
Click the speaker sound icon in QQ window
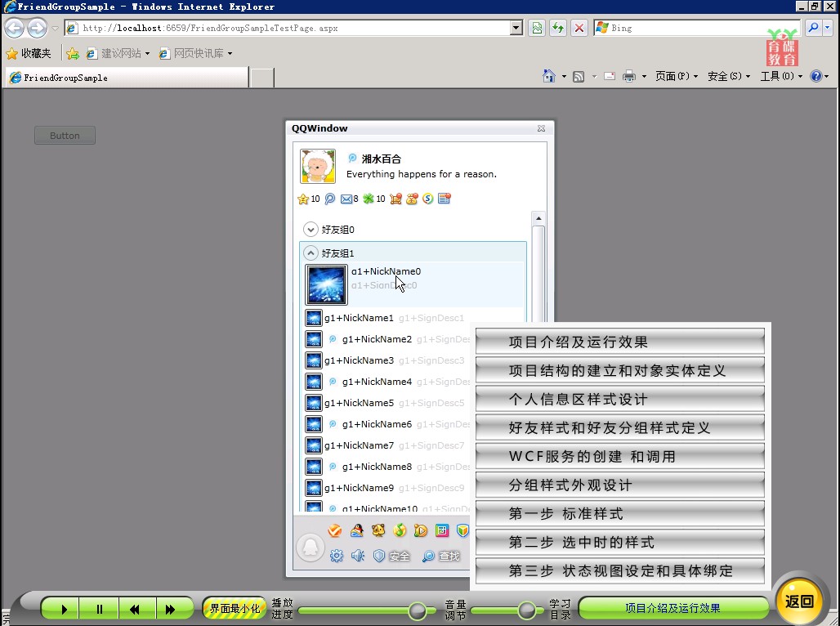click(x=358, y=556)
